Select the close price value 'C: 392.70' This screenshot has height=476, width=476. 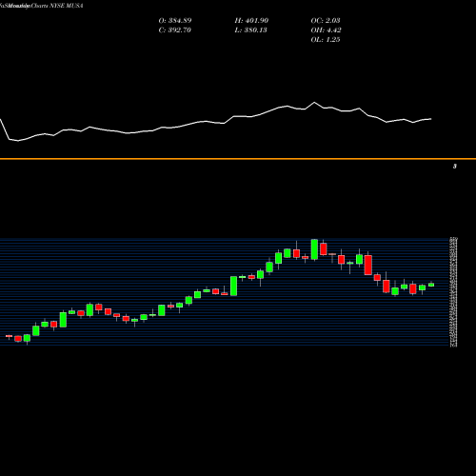point(174,30)
